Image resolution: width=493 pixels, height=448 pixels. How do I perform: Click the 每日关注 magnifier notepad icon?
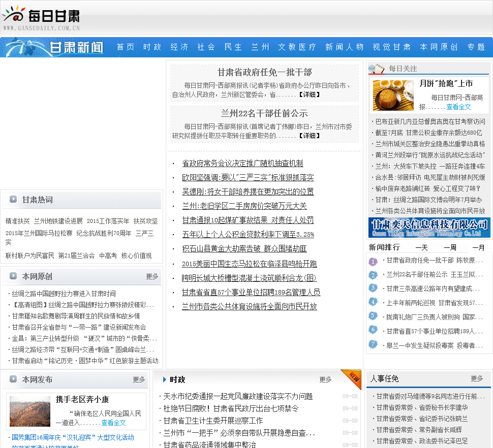click(376, 68)
